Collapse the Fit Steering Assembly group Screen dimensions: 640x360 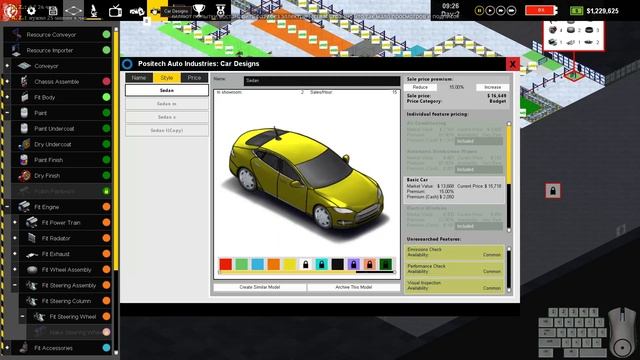click(15, 285)
